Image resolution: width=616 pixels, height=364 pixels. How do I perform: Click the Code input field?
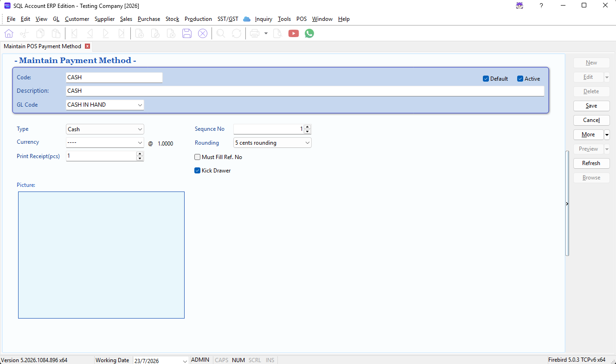(x=114, y=77)
